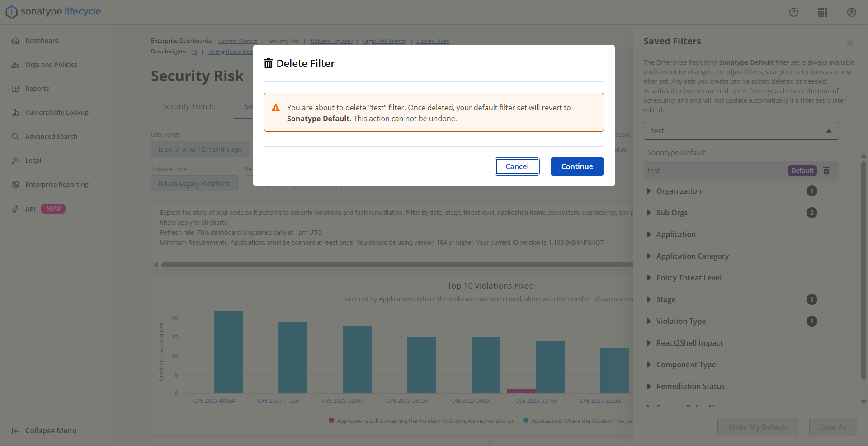
Task: Click the Enterprise Reporting pie icon
Action: point(15,185)
